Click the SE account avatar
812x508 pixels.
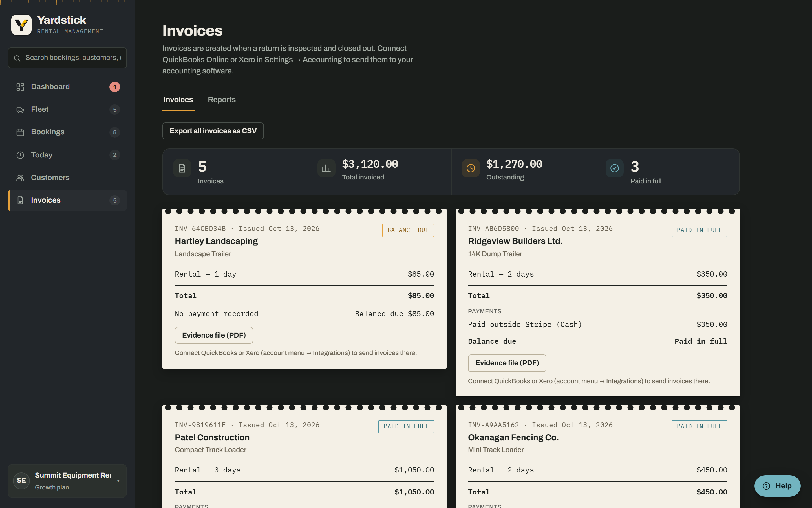coord(21,480)
